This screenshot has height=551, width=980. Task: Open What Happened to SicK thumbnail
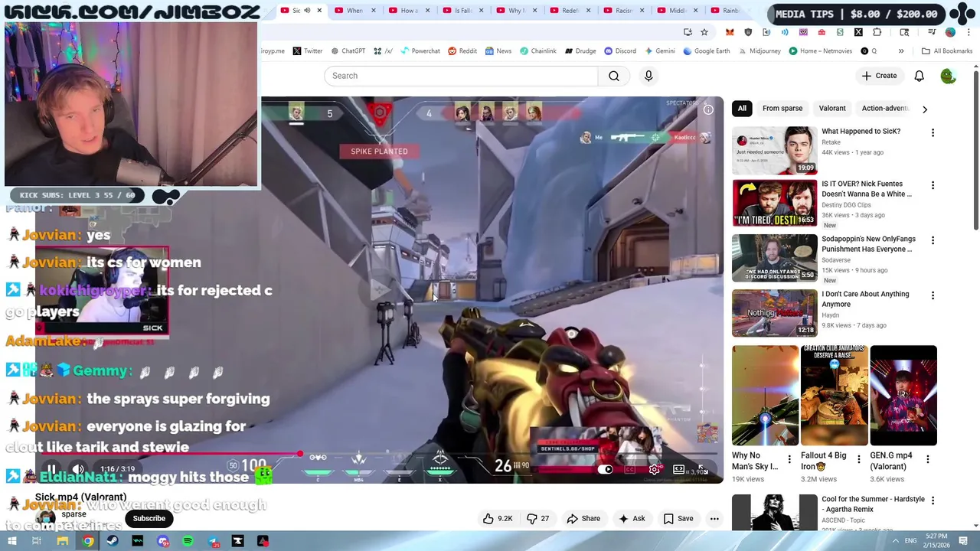tap(774, 151)
